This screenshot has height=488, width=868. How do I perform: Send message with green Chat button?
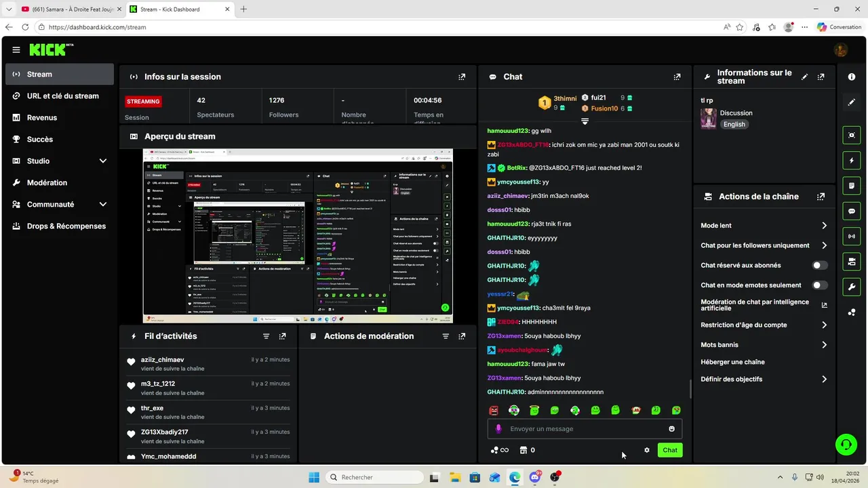pos(670,450)
